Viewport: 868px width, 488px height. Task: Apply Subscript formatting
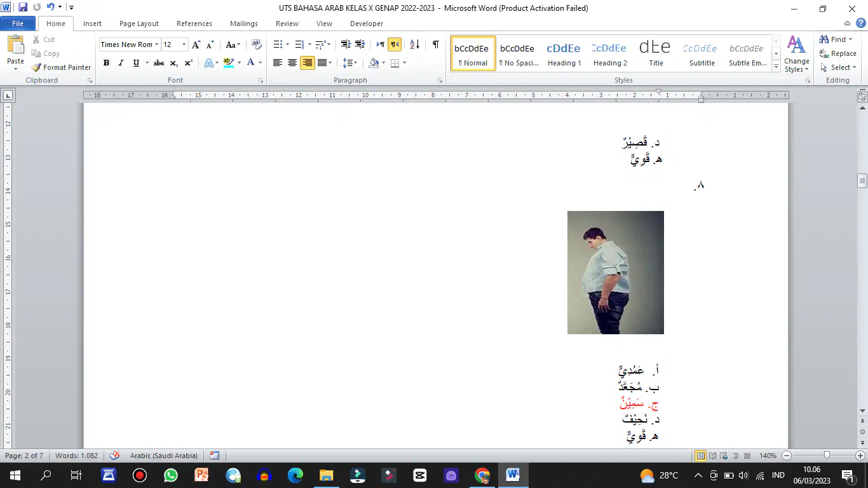click(x=174, y=63)
